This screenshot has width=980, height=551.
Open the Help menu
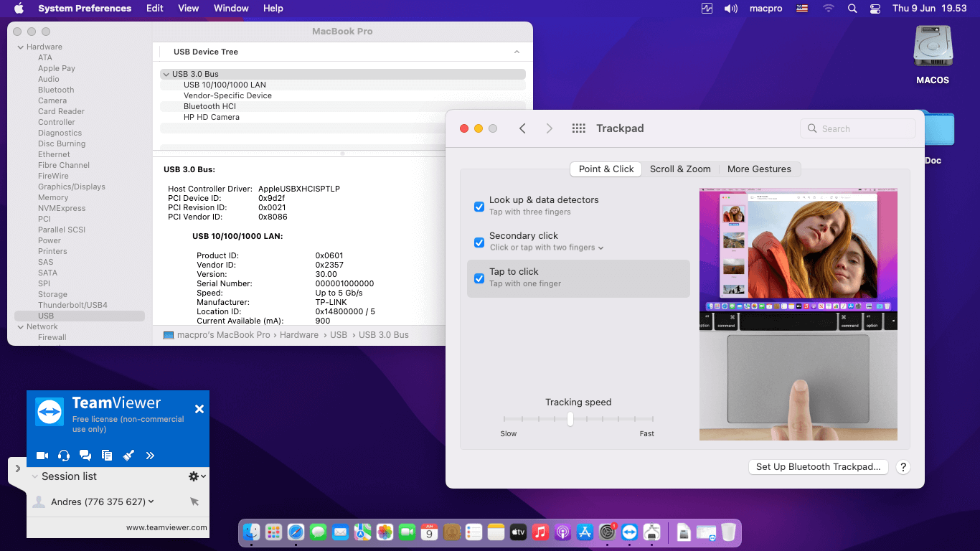[x=273, y=9]
